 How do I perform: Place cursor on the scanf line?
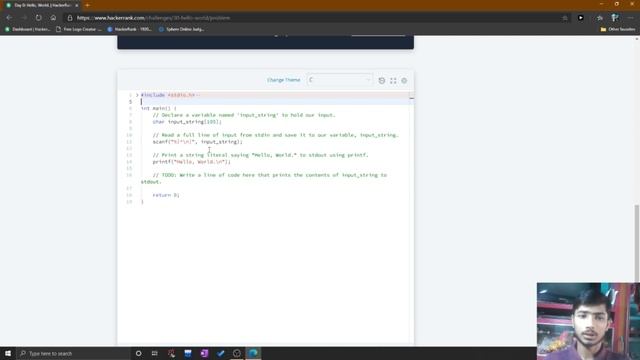(x=198, y=142)
